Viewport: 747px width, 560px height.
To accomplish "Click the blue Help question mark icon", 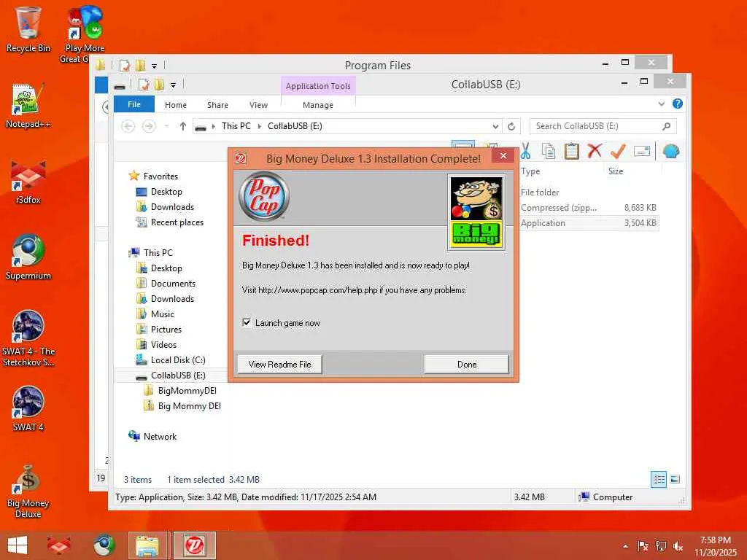I will click(678, 104).
